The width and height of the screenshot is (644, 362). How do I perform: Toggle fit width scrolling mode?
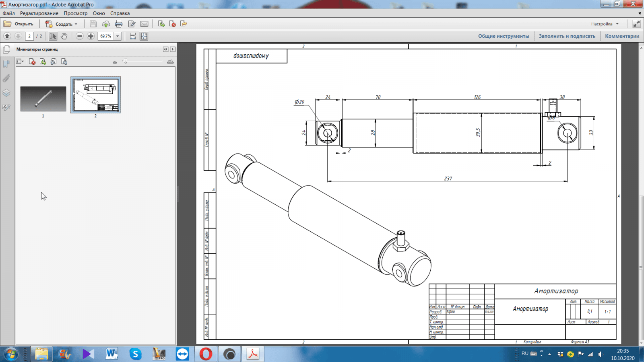(x=133, y=36)
